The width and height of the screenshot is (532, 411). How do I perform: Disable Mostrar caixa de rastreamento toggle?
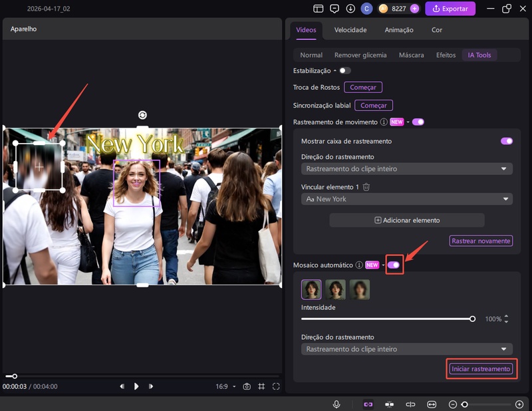tap(507, 141)
